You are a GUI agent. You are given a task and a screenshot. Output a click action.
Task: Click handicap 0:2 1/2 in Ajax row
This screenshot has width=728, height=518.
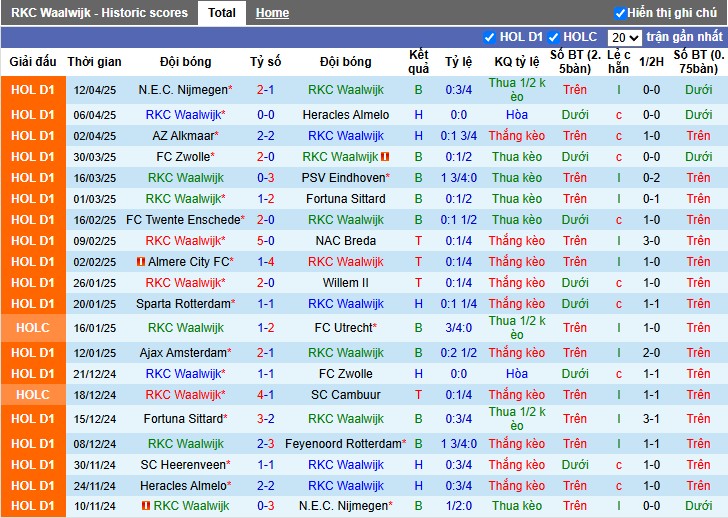point(459,353)
